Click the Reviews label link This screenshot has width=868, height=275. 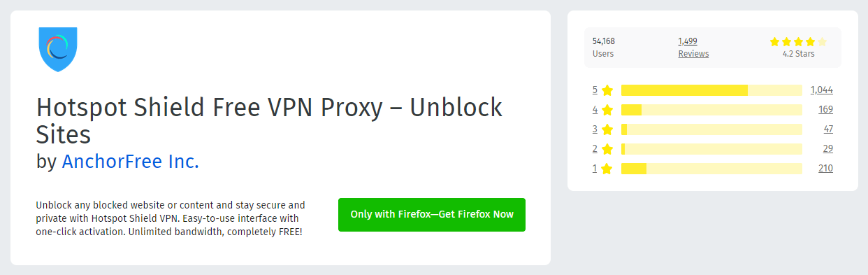[x=693, y=54]
